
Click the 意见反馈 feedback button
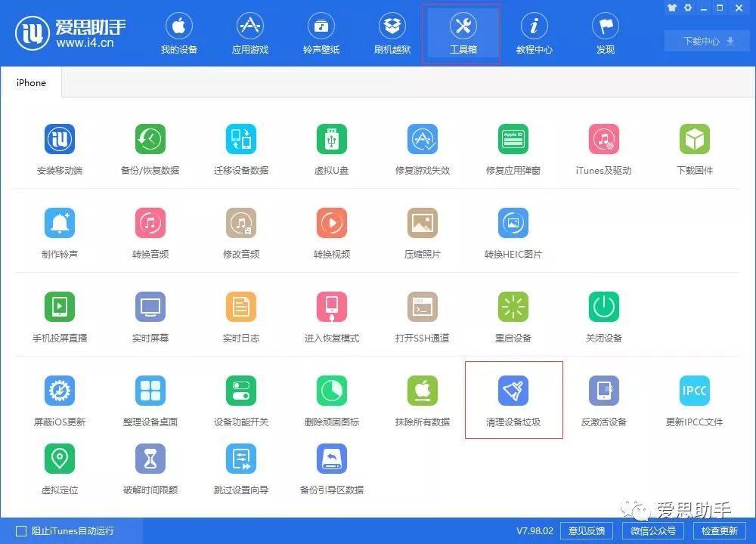pyautogui.click(x=587, y=531)
